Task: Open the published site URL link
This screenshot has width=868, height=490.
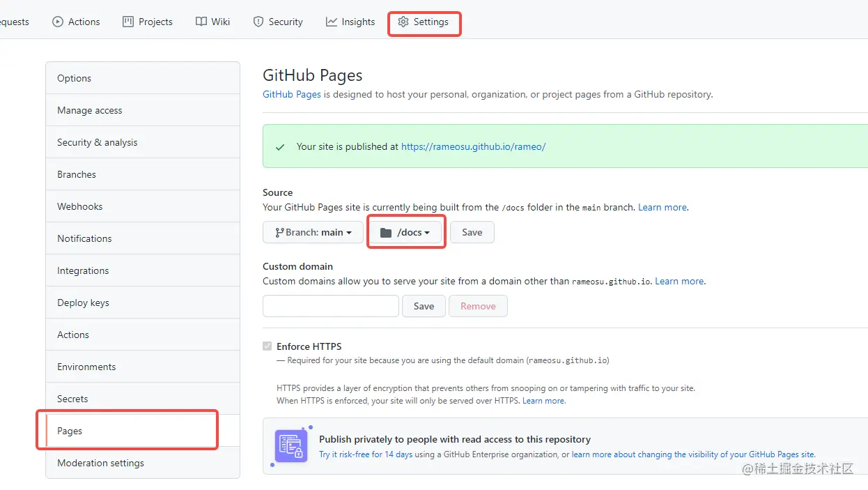Action: (x=474, y=146)
